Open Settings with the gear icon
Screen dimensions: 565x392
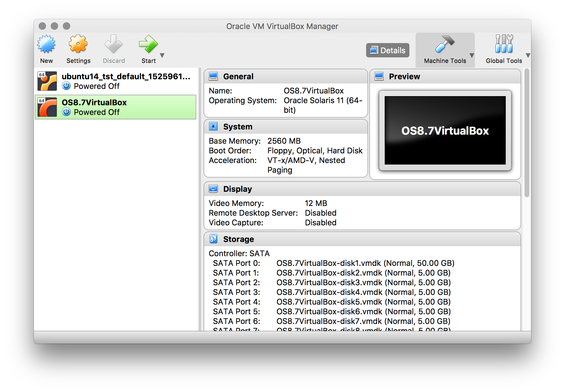click(78, 44)
